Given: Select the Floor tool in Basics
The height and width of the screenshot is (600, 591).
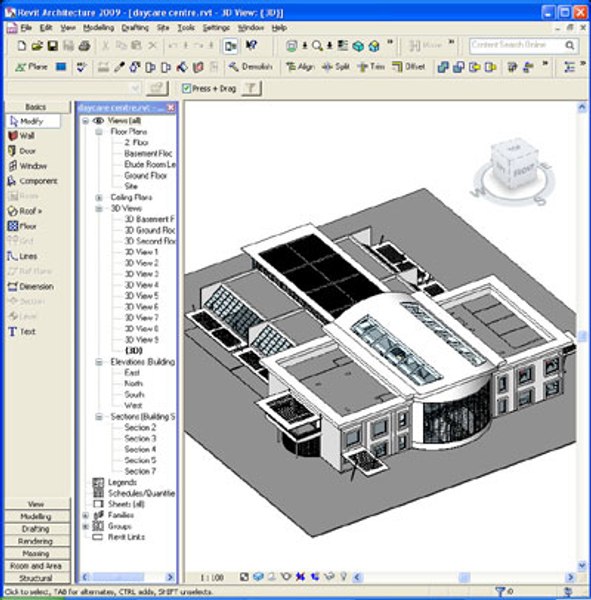Looking at the screenshot, I should 22,226.
